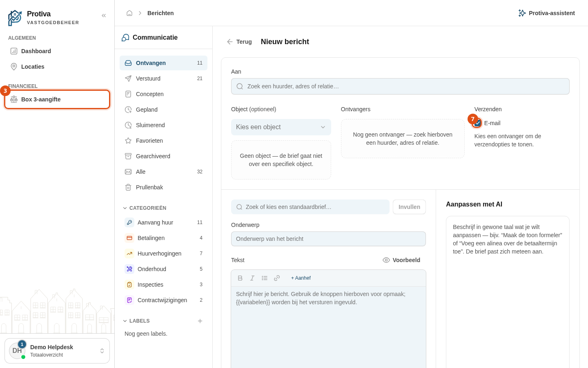The image size is (588, 368).
Task: Click the Aan recipient search field
Action: (x=400, y=86)
